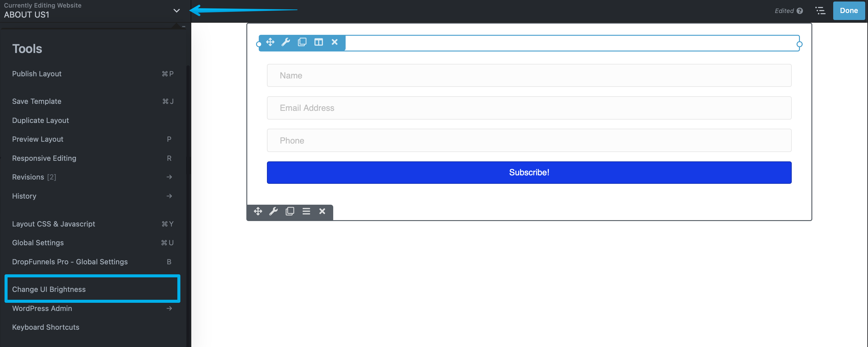Screen dimensions: 868x347
Task: Click the Edited status label
Action: coord(784,11)
